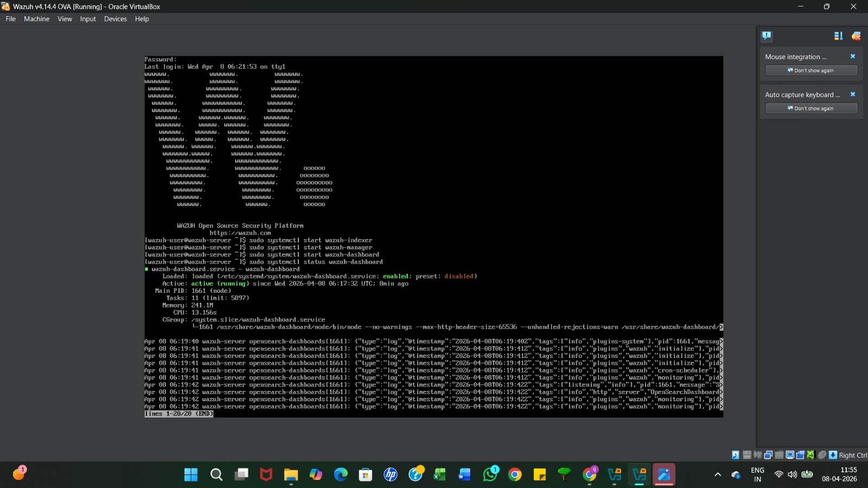Image resolution: width=868 pixels, height=488 pixels.
Task: Click the 'enabled' text in Loaded line
Action: point(395,277)
